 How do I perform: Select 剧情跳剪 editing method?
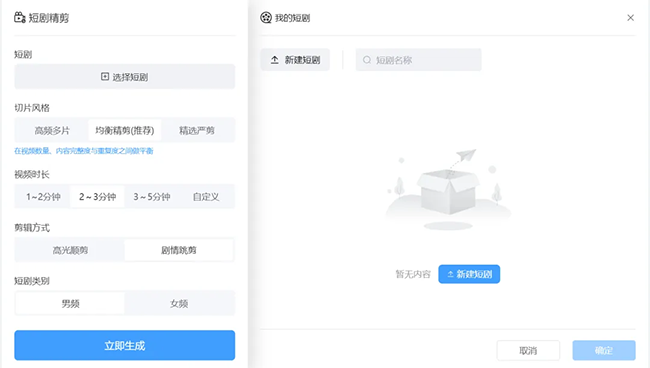(179, 250)
